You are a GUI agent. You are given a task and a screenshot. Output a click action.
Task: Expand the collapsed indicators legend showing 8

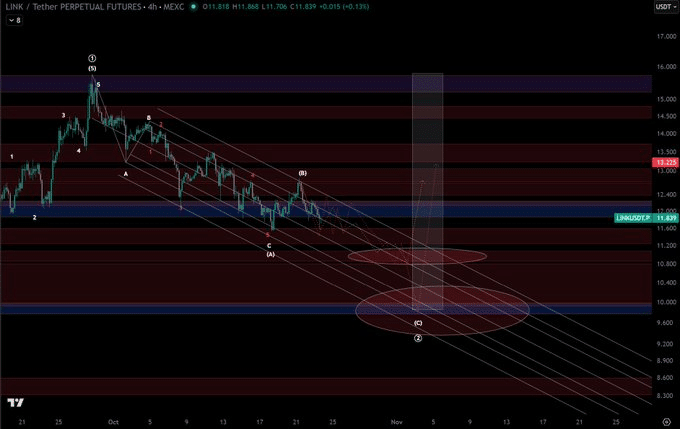tap(15, 20)
